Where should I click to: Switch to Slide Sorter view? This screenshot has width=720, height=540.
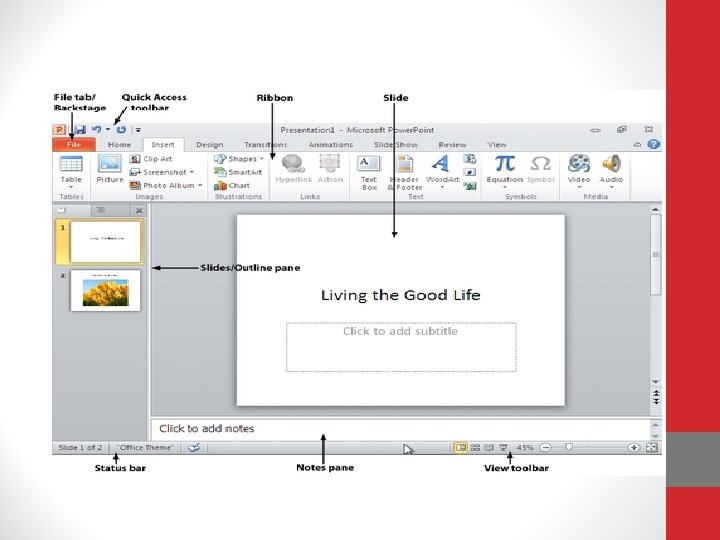pyautogui.click(x=476, y=447)
